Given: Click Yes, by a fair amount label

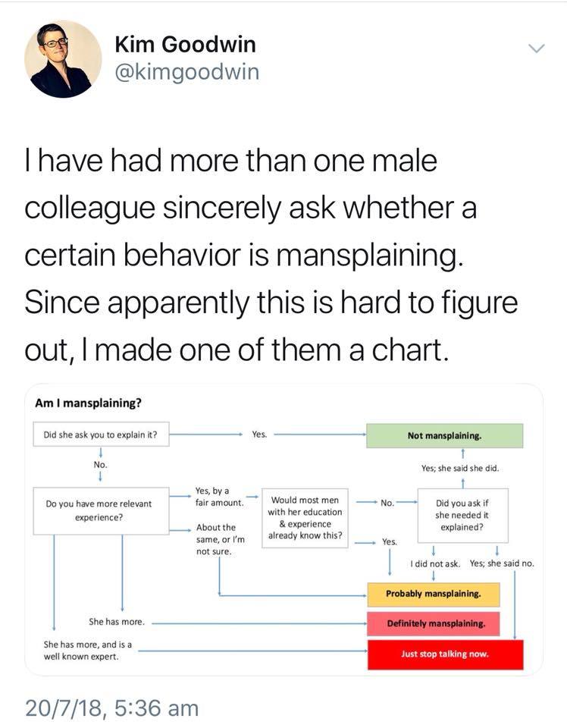Looking at the screenshot, I should click(x=219, y=497).
